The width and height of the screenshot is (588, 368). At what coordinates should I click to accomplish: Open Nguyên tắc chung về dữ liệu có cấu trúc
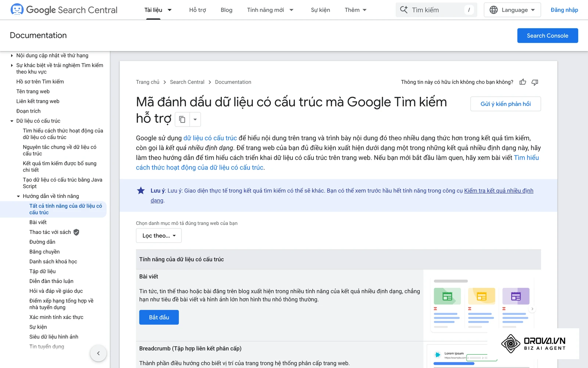point(60,150)
